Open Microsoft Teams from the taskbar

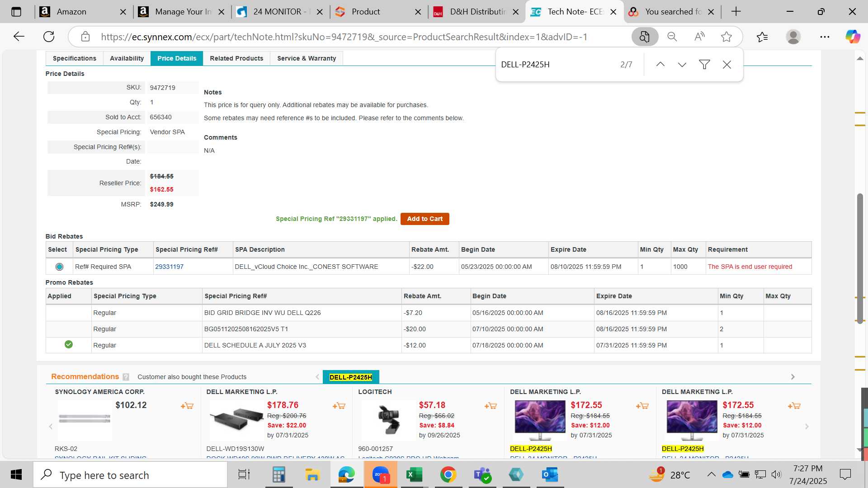click(x=482, y=475)
